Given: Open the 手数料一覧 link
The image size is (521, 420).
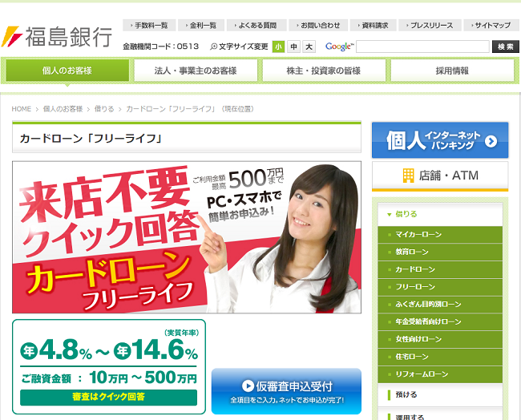Looking at the screenshot, I should (x=149, y=26).
